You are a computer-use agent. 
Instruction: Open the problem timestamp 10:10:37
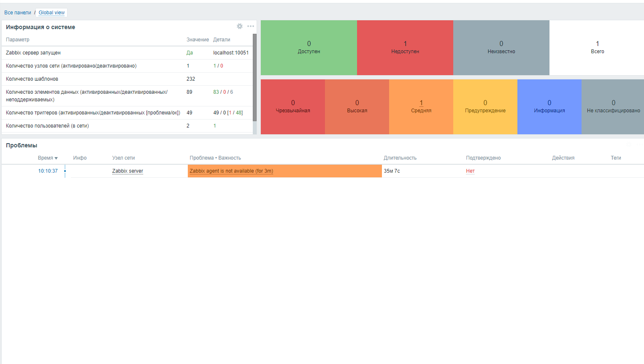click(48, 171)
